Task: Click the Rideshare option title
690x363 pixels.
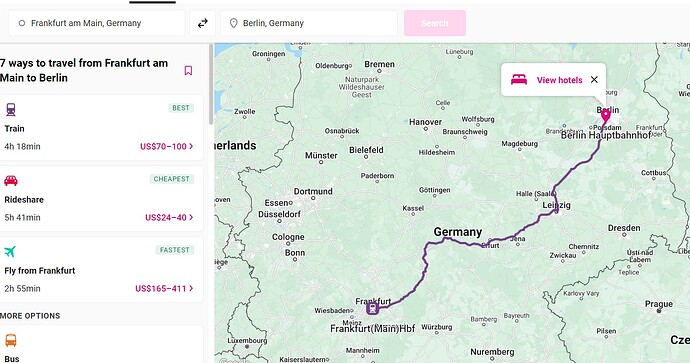Action: [x=24, y=200]
